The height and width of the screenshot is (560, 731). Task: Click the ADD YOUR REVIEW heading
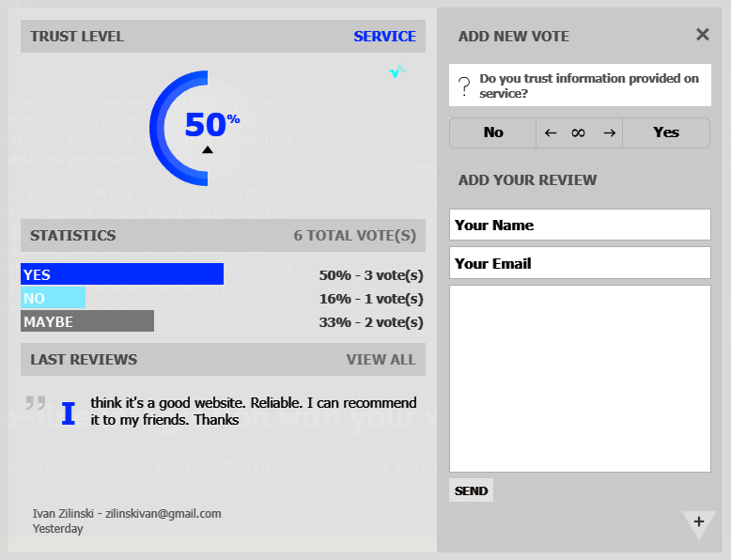point(527,180)
